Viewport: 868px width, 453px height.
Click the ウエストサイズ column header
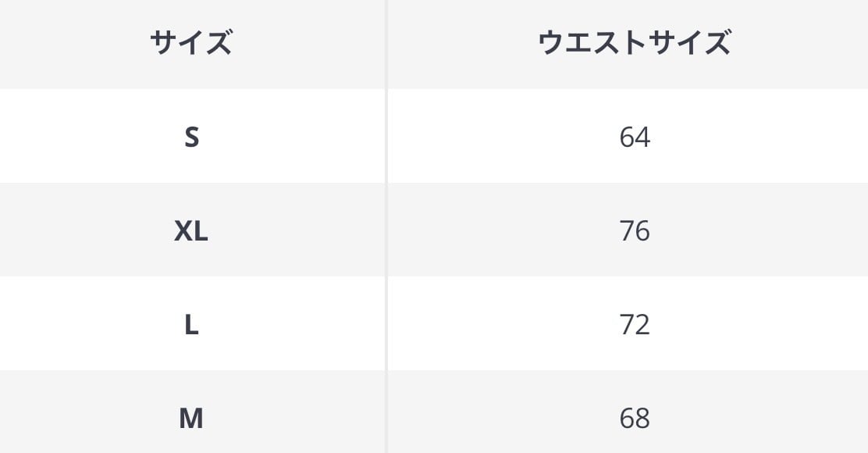tap(634, 43)
